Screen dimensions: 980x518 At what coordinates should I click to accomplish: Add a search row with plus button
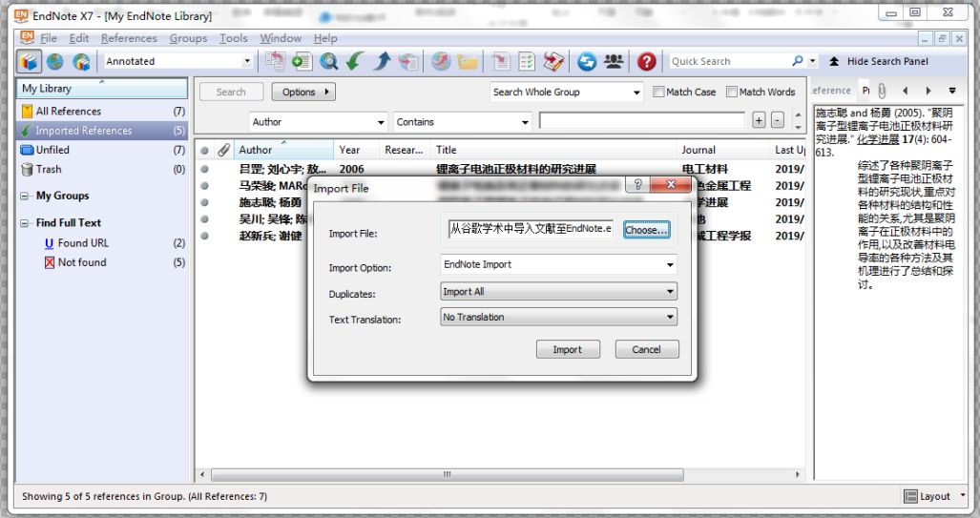tap(759, 120)
